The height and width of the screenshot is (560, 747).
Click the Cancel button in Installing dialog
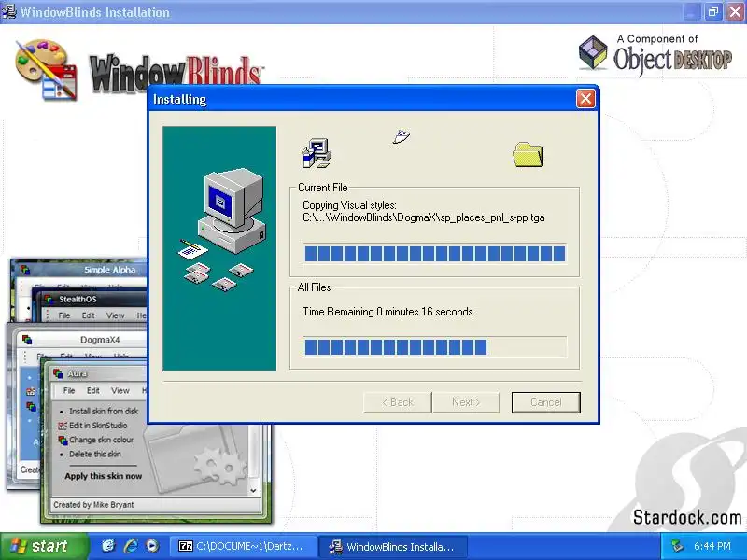[x=546, y=402]
